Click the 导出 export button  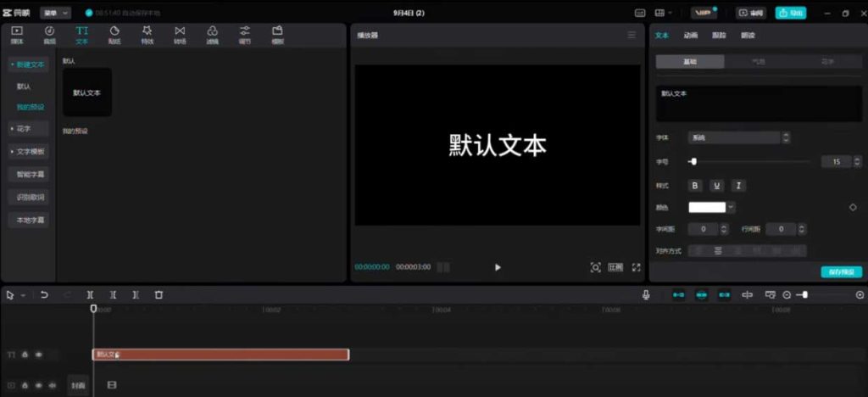pyautogui.click(x=791, y=13)
